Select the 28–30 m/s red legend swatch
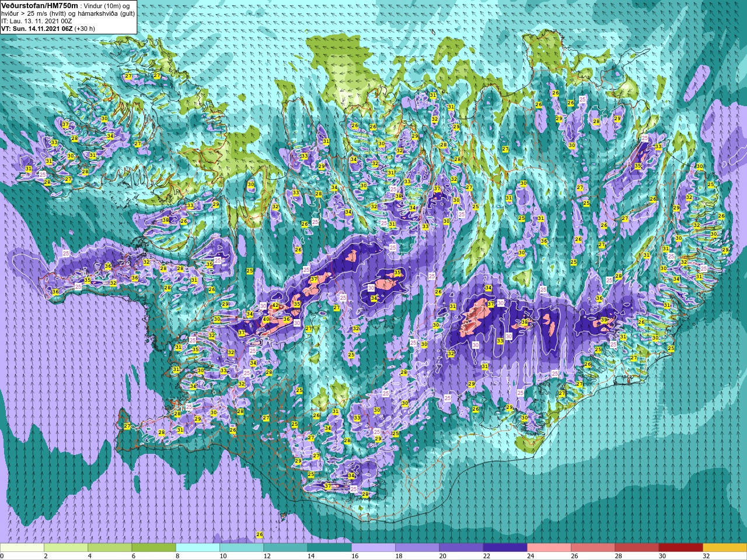This screenshot has width=747, height=560. tap(637, 548)
